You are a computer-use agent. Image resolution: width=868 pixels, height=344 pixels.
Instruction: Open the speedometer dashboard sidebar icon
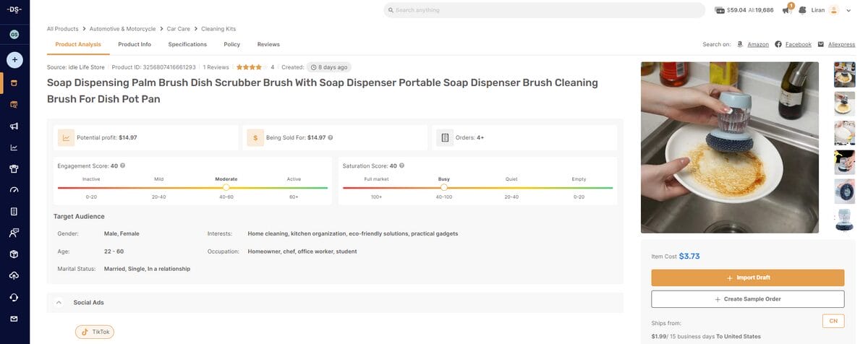pos(14,190)
